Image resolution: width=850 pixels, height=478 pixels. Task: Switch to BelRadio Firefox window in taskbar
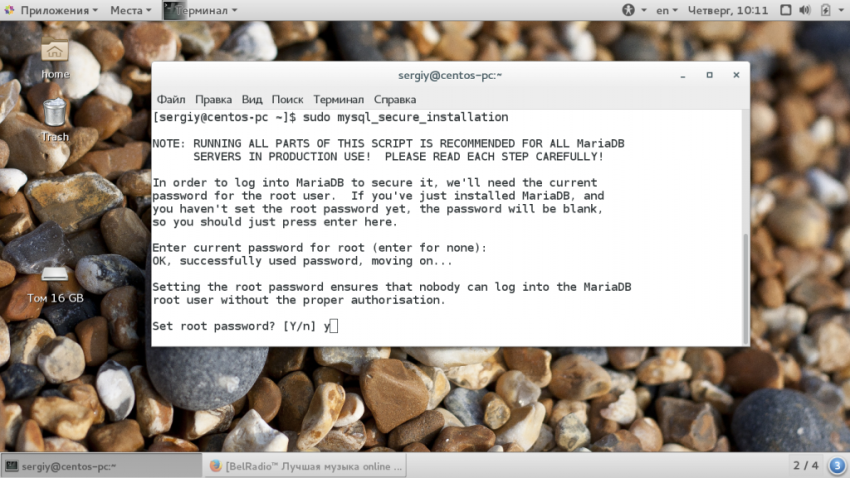pos(305,466)
